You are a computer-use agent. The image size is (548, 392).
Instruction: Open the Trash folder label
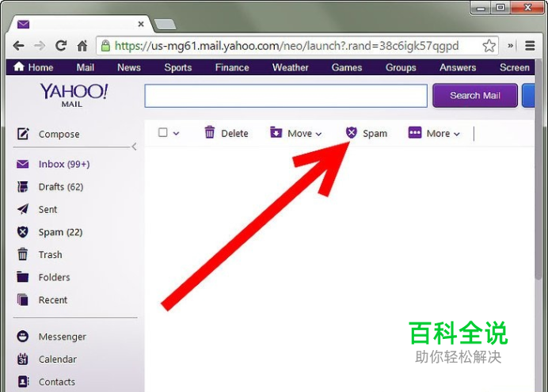(51, 255)
